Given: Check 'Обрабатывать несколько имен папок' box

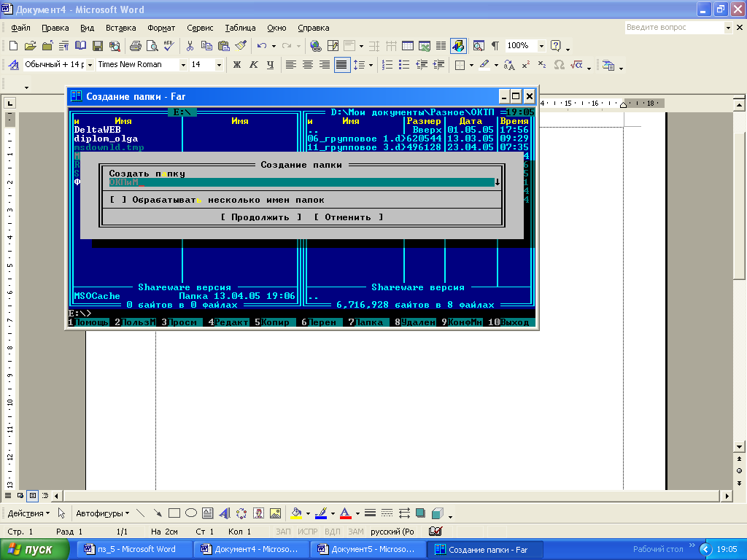Looking at the screenshot, I should coord(117,200).
